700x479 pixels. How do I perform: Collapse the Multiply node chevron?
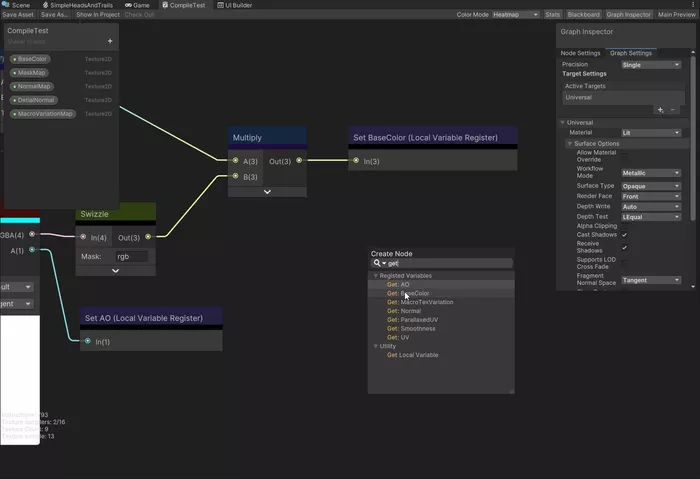[x=267, y=192]
